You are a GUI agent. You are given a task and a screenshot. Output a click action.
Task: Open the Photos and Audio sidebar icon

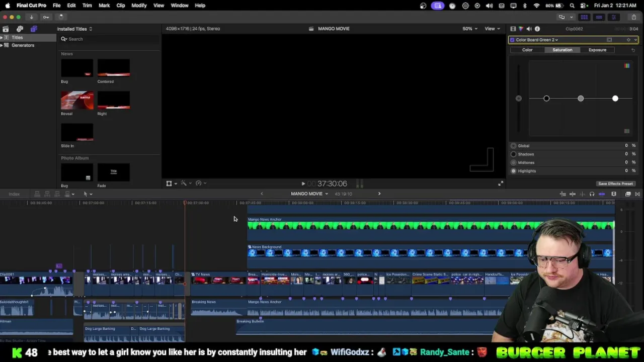pos(20,29)
